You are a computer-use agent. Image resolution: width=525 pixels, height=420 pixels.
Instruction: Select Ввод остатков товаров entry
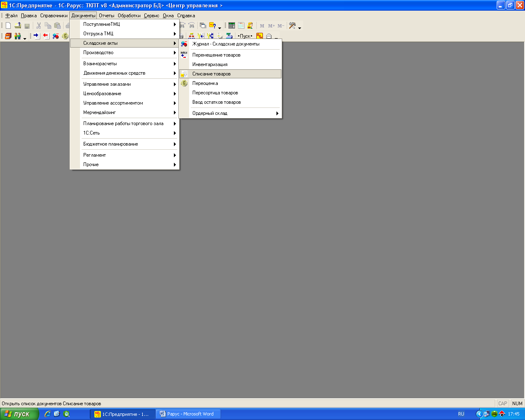(x=231, y=102)
